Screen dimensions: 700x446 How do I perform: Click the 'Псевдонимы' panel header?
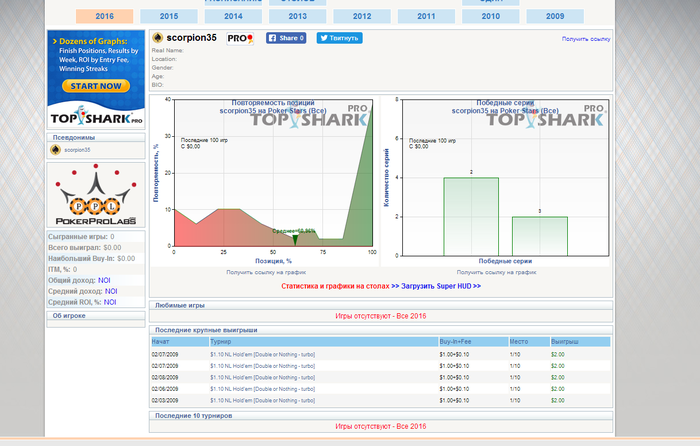pyautogui.click(x=96, y=138)
